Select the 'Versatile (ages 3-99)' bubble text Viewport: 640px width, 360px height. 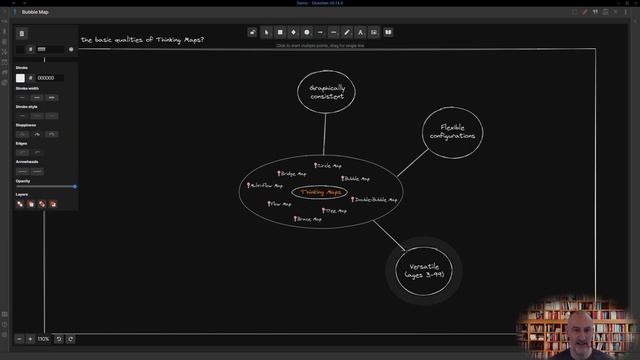424,271
